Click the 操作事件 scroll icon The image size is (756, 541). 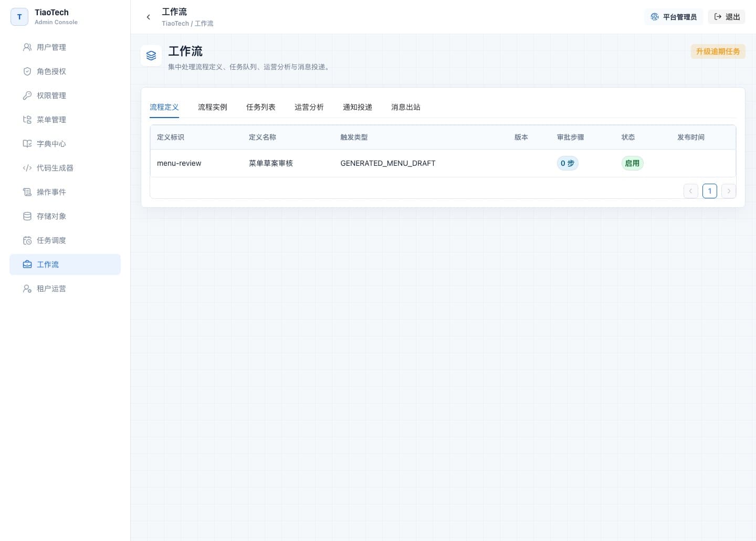point(27,192)
